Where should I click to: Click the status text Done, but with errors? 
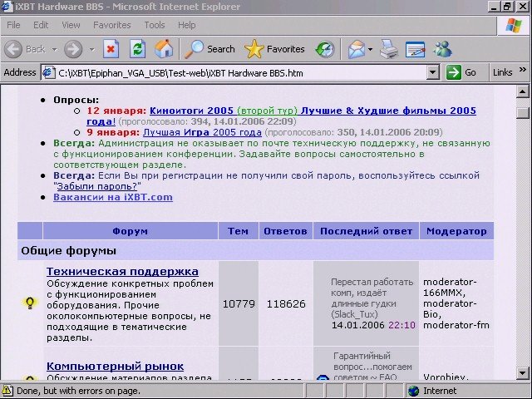(x=78, y=391)
